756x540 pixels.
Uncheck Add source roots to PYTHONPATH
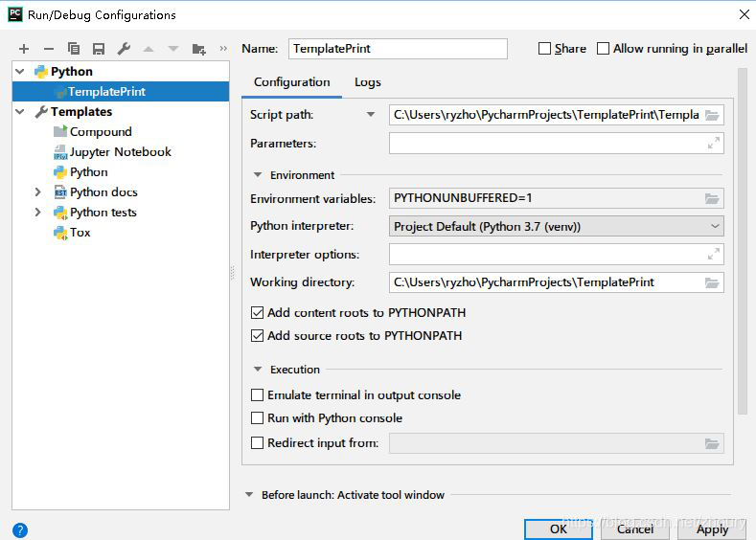(258, 335)
